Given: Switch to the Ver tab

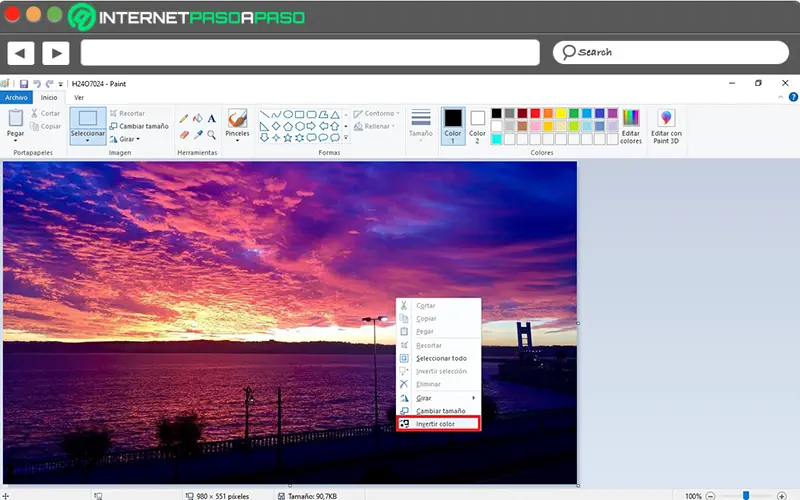Looking at the screenshot, I should click(x=79, y=97).
